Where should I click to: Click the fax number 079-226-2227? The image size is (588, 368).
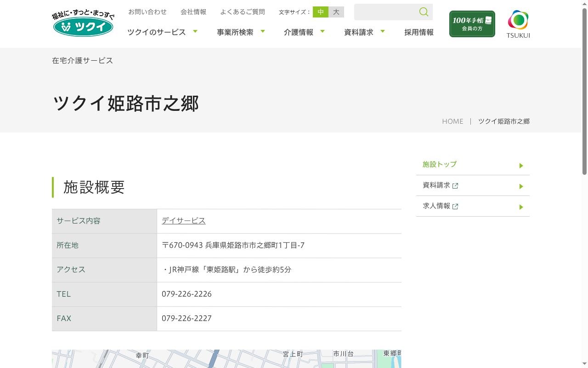point(187,318)
